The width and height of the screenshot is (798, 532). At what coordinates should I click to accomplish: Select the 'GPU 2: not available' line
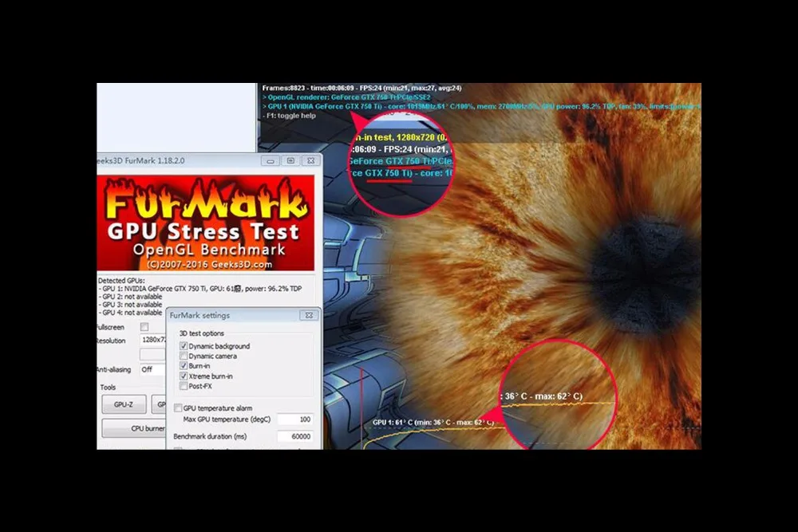(x=130, y=297)
